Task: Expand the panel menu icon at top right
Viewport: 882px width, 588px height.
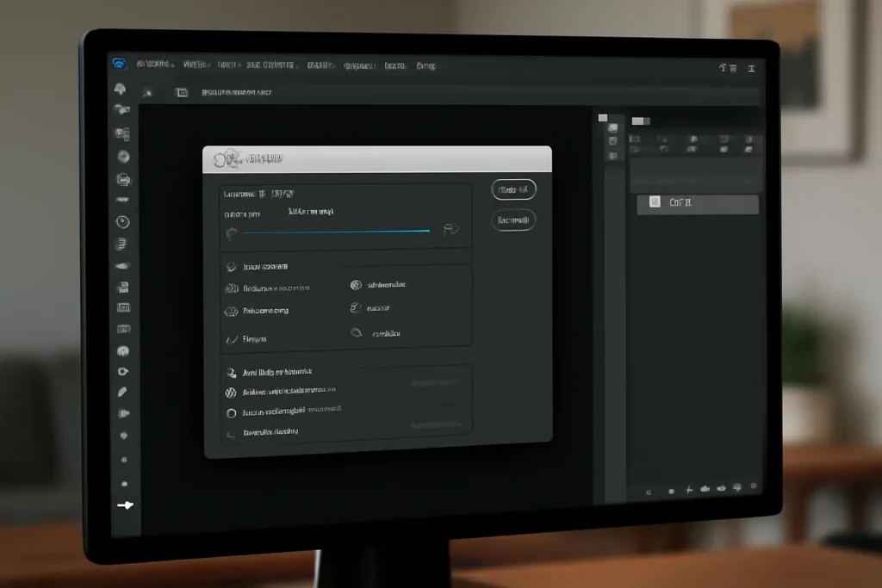Action: [x=751, y=69]
